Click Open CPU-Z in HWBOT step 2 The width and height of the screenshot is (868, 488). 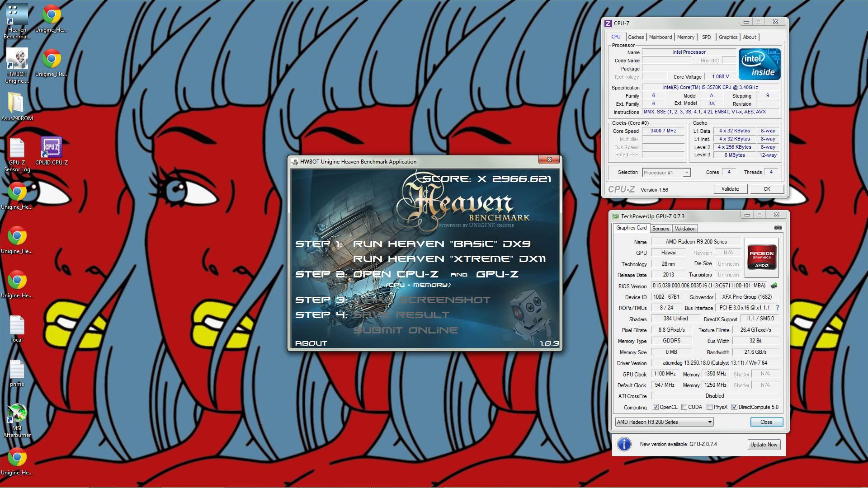[396, 274]
